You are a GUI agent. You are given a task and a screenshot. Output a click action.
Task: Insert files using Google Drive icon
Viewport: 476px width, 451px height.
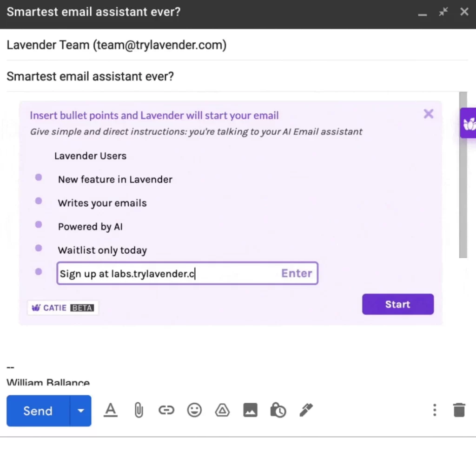click(x=222, y=410)
